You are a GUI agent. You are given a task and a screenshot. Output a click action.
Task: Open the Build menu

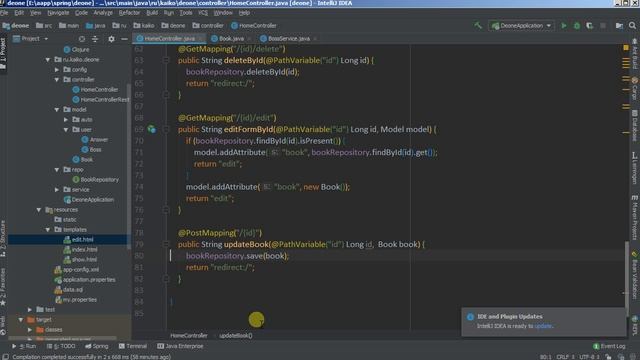coord(152,13)
